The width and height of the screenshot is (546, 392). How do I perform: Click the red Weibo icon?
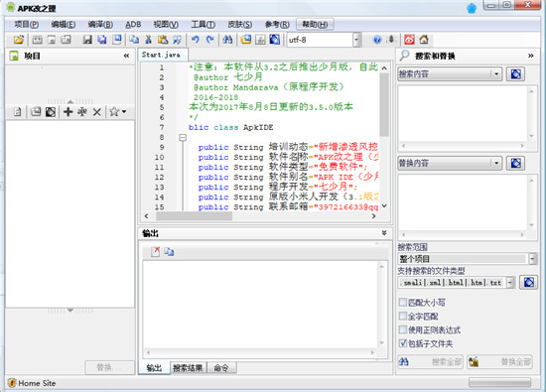pyautogui.click(x=409, y=40)
